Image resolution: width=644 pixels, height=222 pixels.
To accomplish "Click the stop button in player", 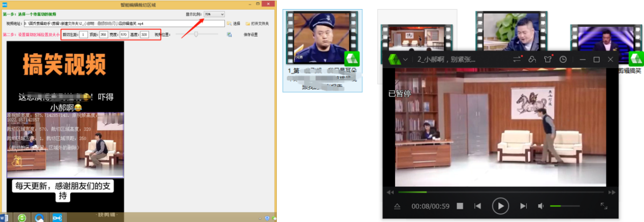I will tap(460, 206).
